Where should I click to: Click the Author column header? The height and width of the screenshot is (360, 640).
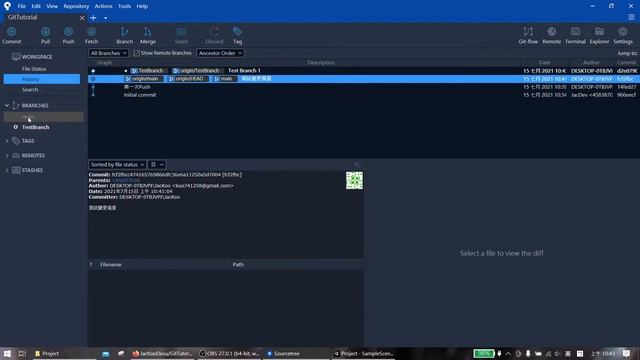[x=591, y=62]
